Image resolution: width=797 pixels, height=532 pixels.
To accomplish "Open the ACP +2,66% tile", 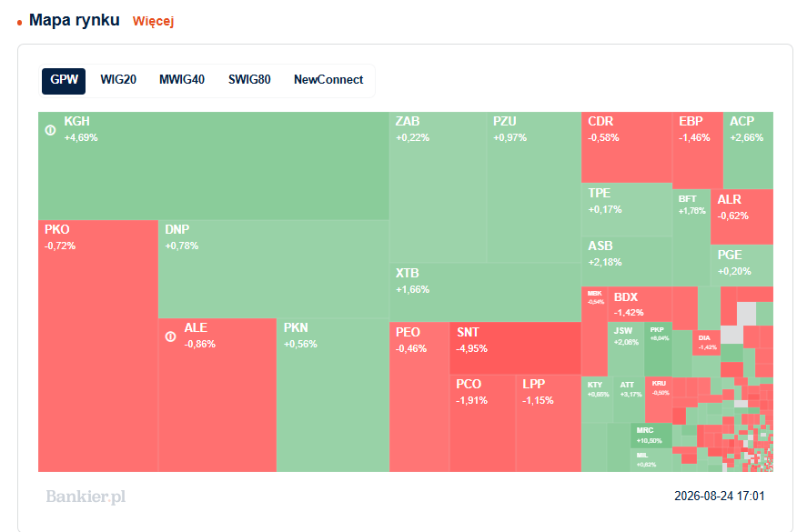I will [748, 150].
